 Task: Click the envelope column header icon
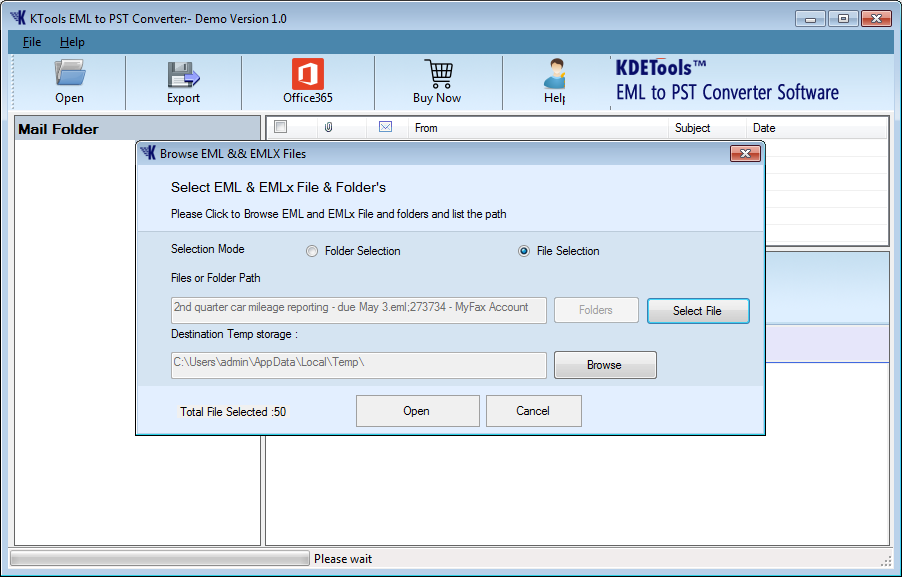[385, 128]
